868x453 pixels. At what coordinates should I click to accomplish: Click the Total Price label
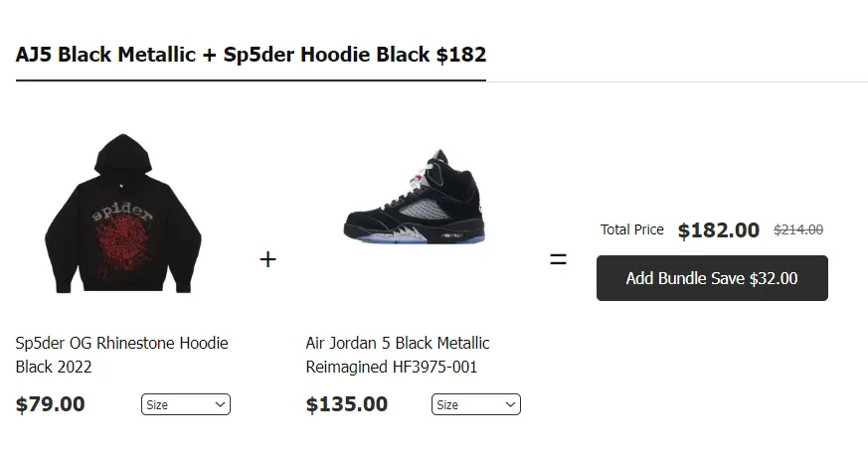click(632, 229)
